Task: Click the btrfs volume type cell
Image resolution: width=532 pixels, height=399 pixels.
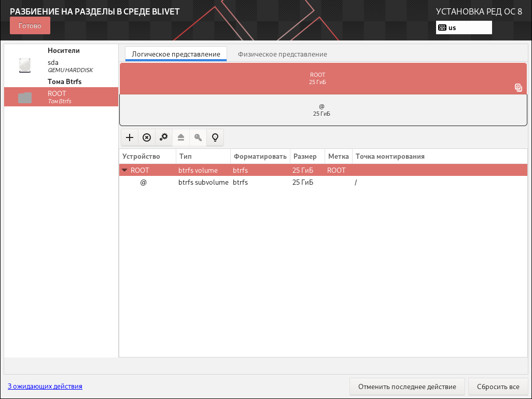Action: pyautogui.click(x=198, y=170)
